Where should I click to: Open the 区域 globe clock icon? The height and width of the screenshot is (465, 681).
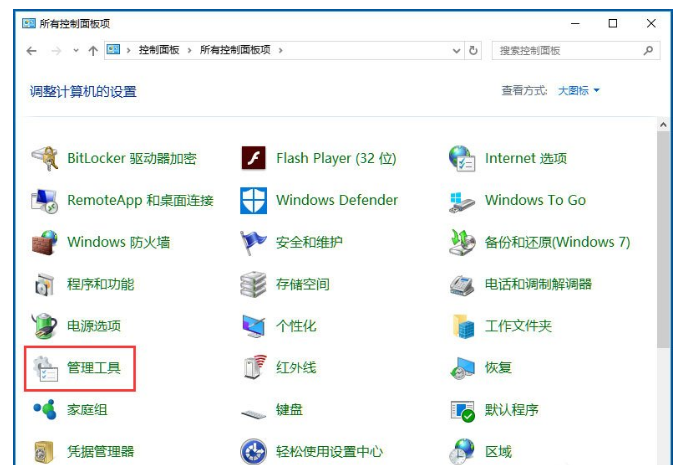point(462,452)
